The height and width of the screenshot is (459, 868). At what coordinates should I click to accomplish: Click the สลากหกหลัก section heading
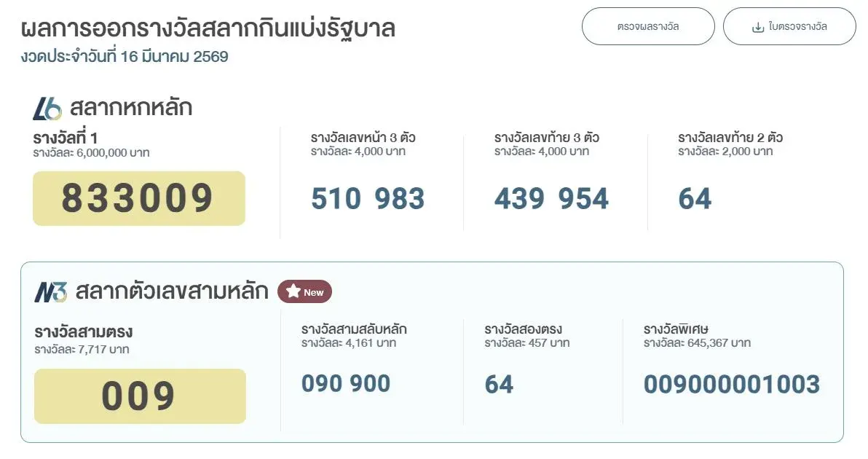[x=131, y=109]
